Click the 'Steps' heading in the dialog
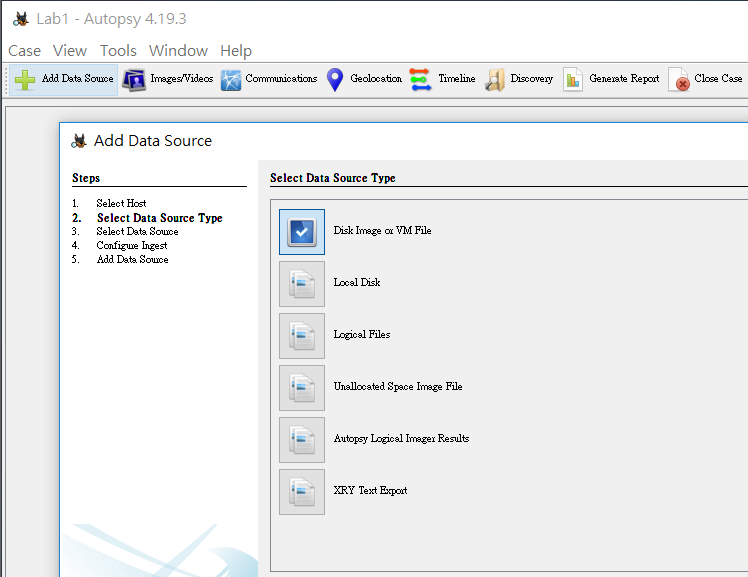 tap(86, 178)
